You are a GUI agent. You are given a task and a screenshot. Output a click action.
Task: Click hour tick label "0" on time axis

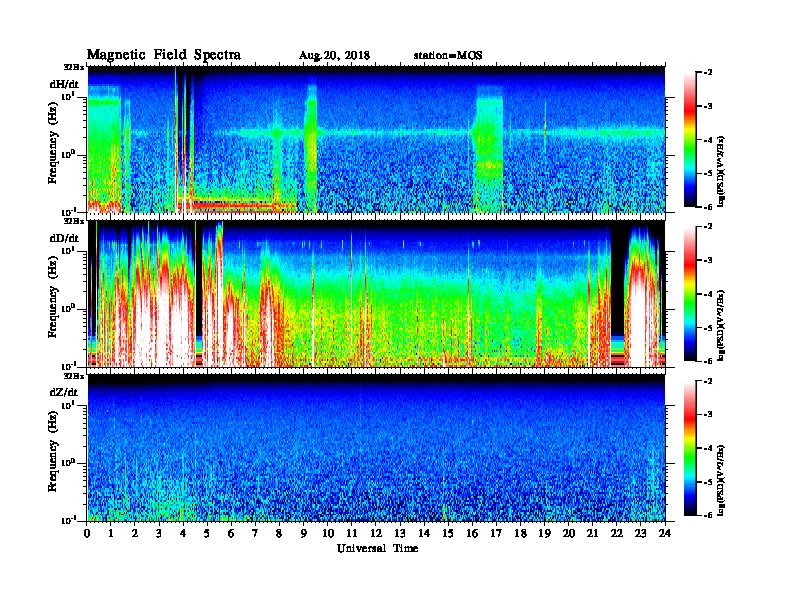click(x=87, y=534)
